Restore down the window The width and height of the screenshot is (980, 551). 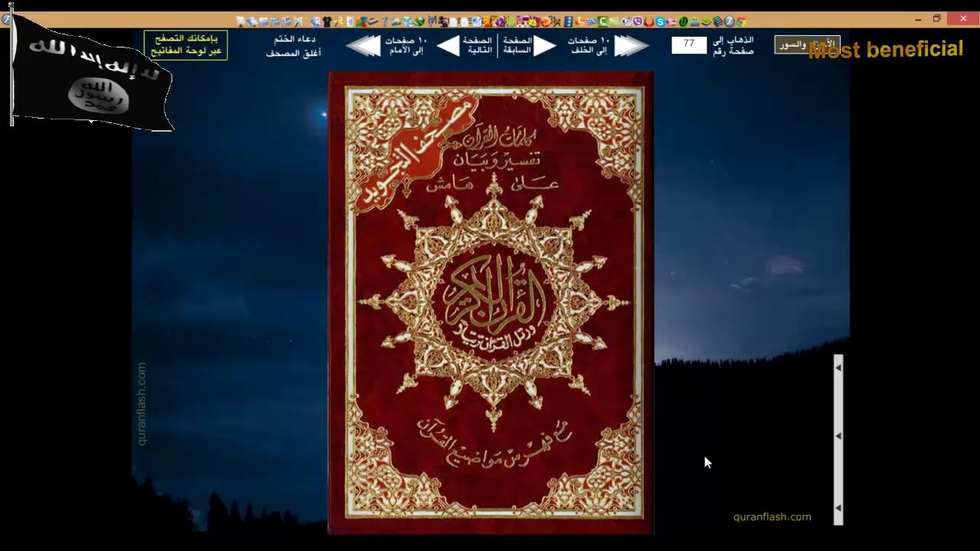pos(936,18)
